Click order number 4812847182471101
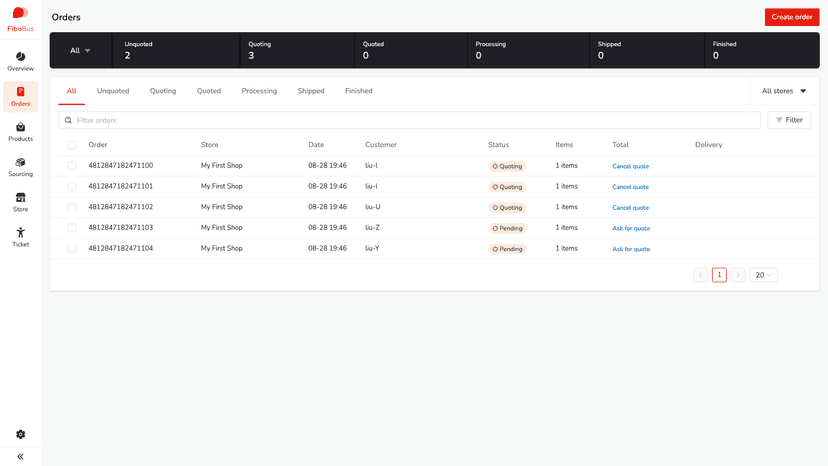 click(120, 186)
